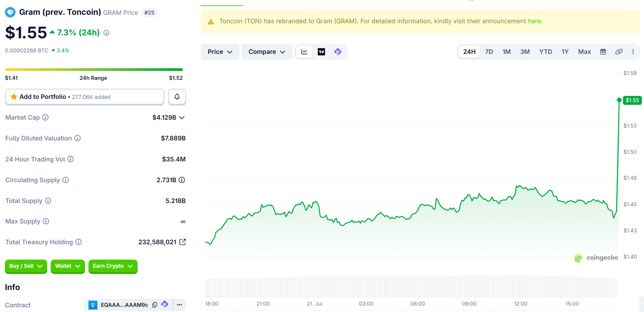Screen dimensions: 644x312
Task: Click the $35.4M trading volume value
Action: pyautogui.click(x=174, y=159)
